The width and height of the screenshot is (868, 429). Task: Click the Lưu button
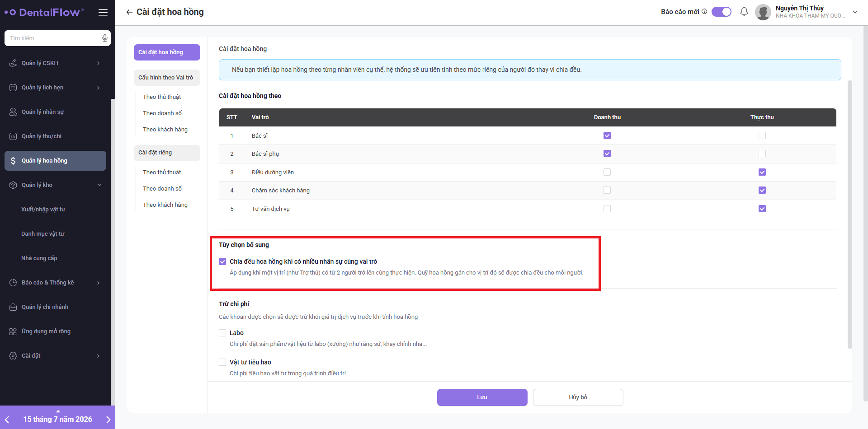point(482,397)
